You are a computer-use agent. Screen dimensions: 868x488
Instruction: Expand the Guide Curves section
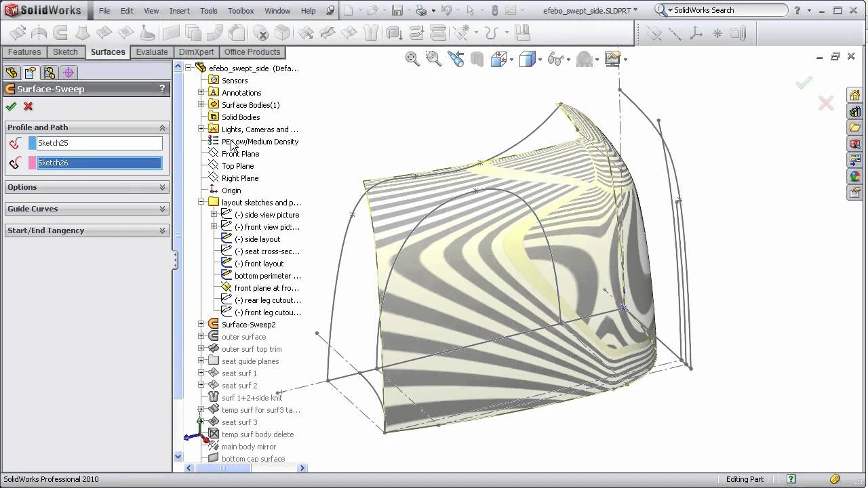coord(87,209)
